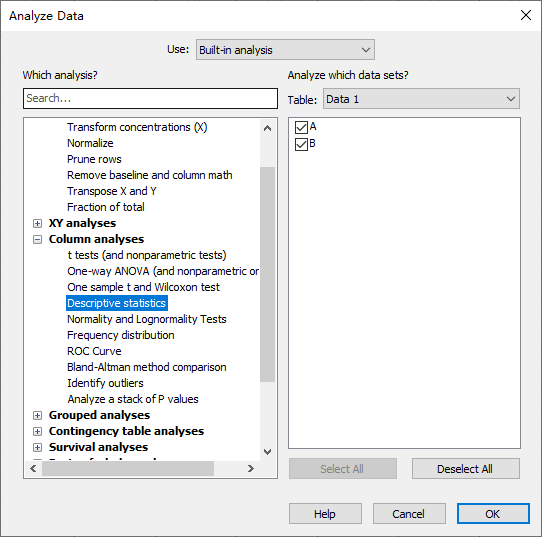Open Help for Analyze Data
Viewport: 542px width, 537px height.
click(325, 514)
